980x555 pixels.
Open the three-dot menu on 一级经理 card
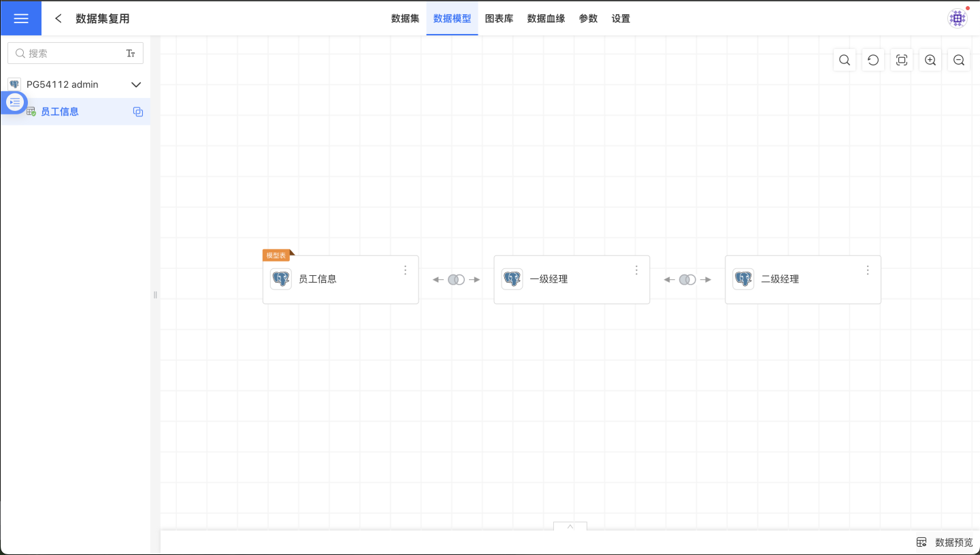[x=637, y=270]
